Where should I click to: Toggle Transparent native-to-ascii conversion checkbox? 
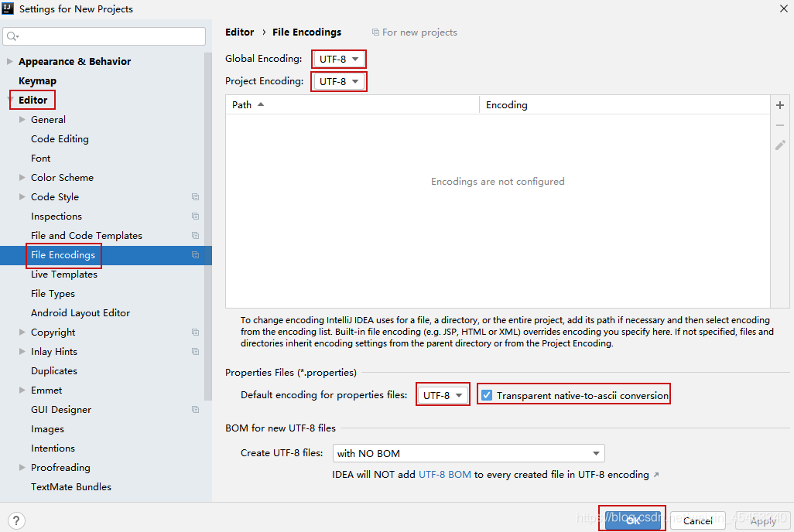tap(487, 395)
